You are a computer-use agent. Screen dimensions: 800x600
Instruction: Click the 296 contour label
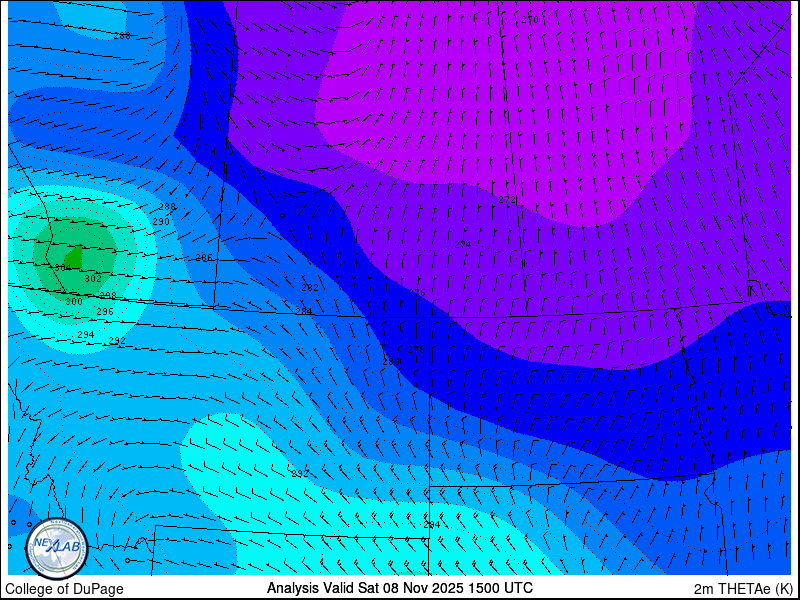tap(105, 312)
